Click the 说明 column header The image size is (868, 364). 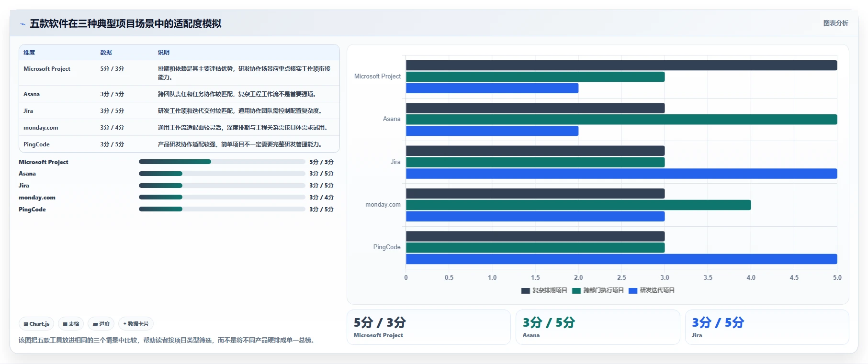click(x=164, y=53)
